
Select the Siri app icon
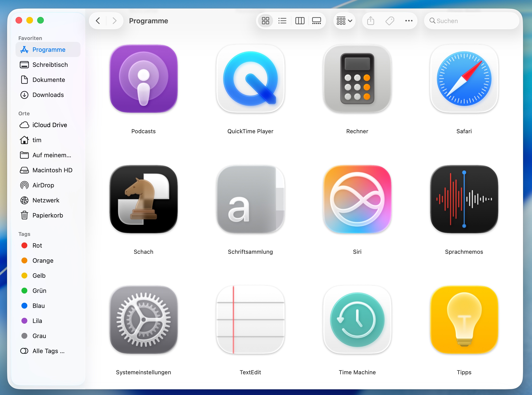357,199
